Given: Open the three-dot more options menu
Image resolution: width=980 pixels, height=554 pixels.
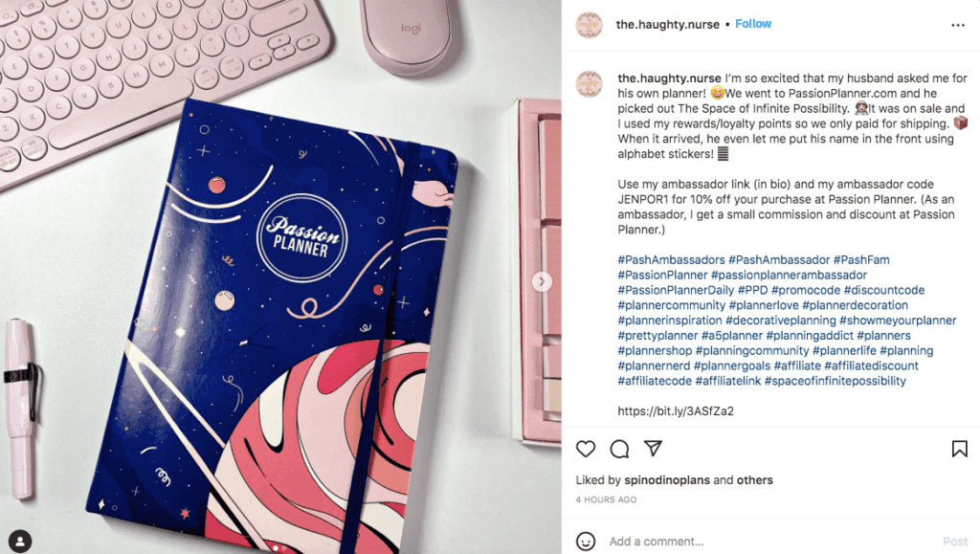Looking at the screenshot, I should 958,25.
